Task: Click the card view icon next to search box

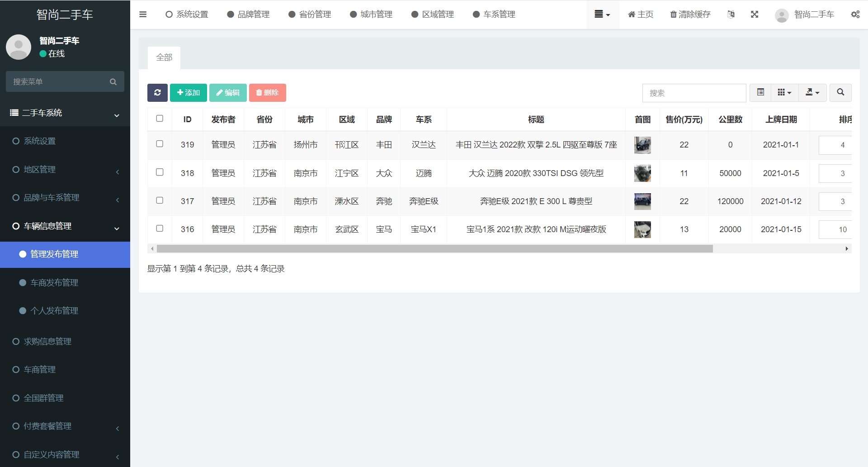Action: coord(760,92)
